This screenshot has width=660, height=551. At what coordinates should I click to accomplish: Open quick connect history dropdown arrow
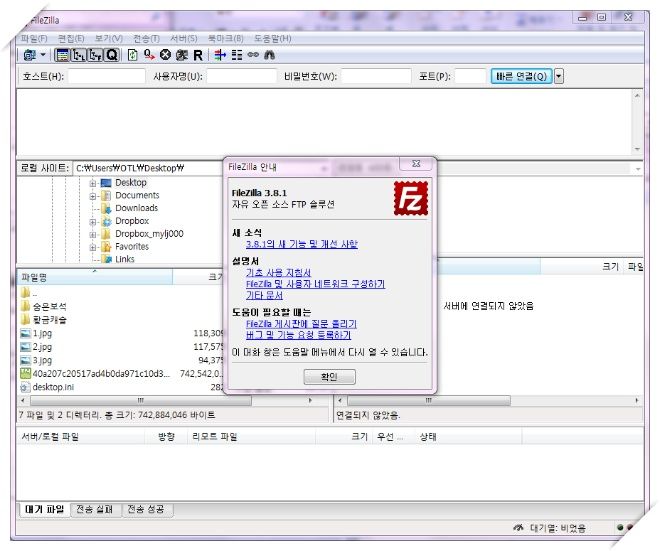(x=559, y=76)
